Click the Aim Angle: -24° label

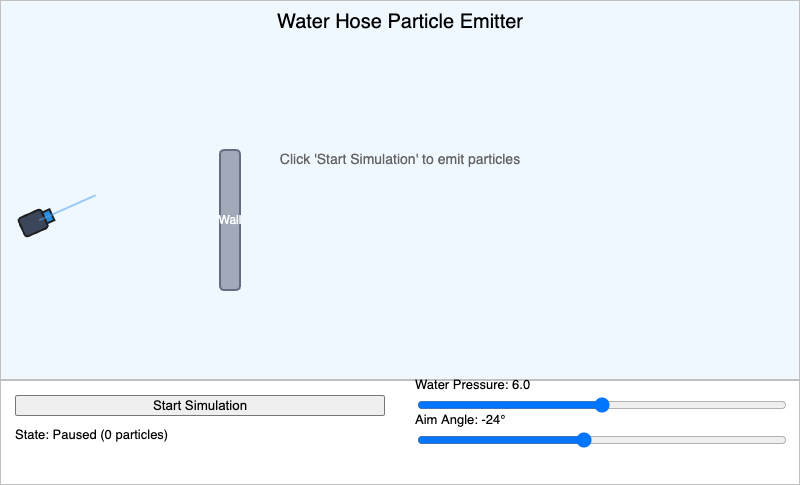pos(460,420)
